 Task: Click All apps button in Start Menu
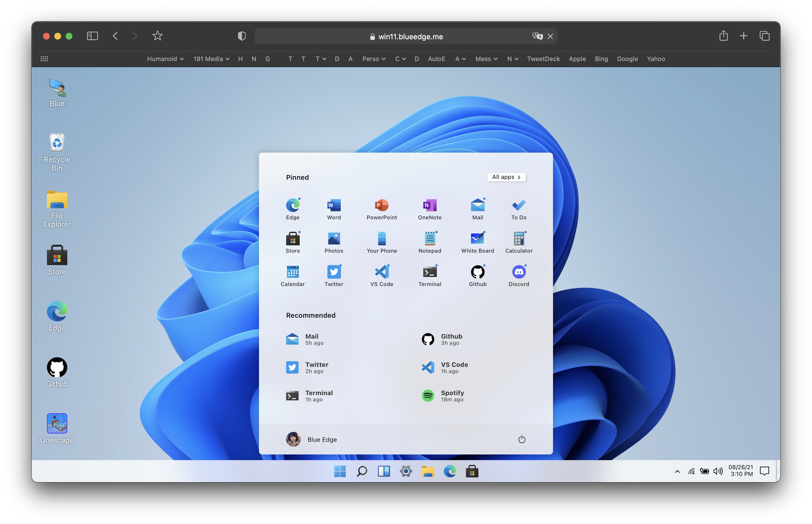coord(506,177)
